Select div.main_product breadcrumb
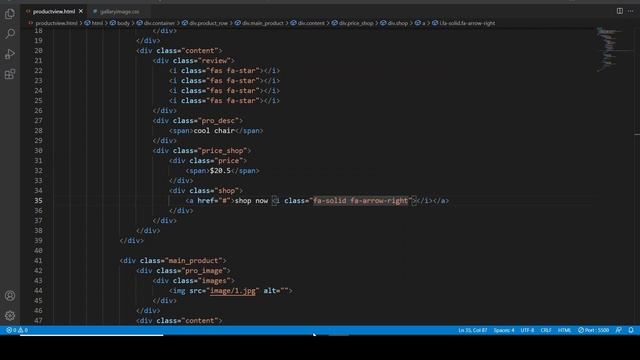The image size is (640, 360). click(x=259, y=23)
